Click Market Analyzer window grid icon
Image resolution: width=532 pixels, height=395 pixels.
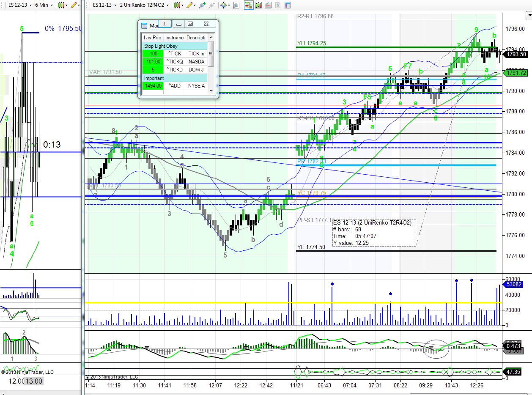tap(144, 25)
